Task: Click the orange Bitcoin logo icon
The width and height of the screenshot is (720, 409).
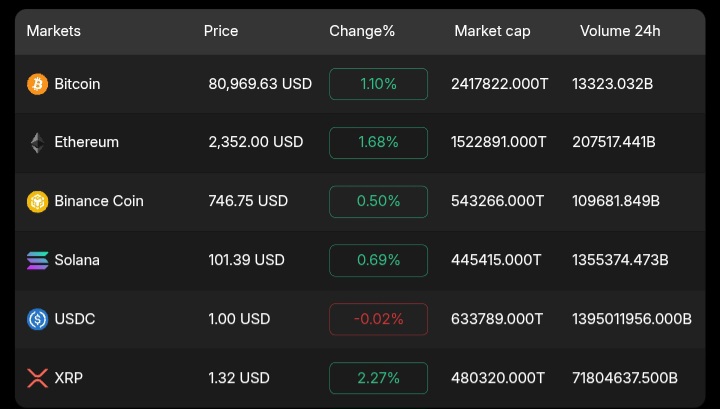Action: pos(37,84)
